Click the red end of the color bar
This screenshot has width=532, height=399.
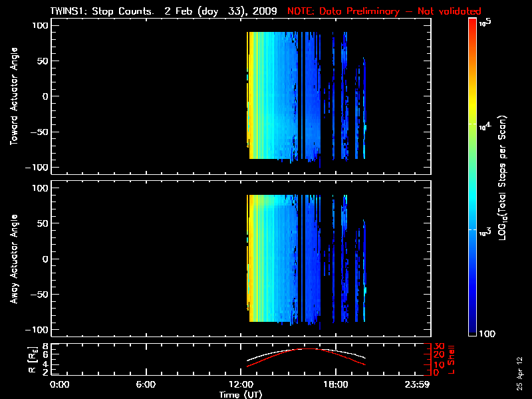tap(473, 24)
